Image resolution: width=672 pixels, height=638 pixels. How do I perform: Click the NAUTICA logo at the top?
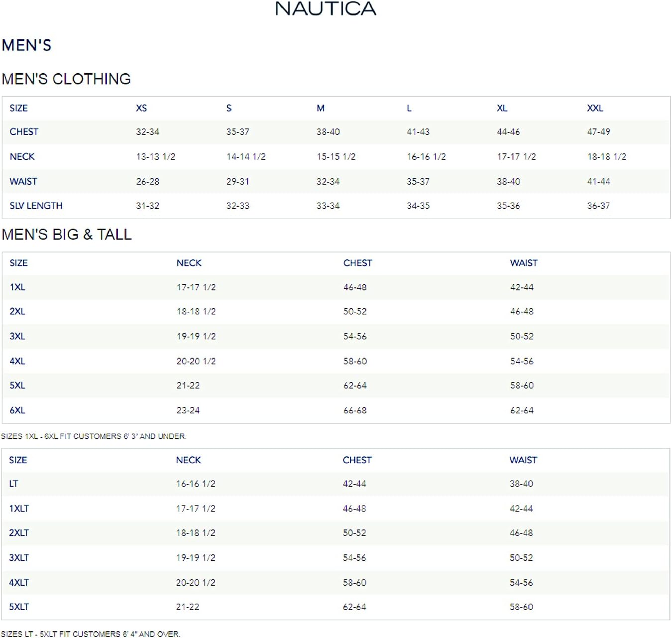[x=326, y=9]
